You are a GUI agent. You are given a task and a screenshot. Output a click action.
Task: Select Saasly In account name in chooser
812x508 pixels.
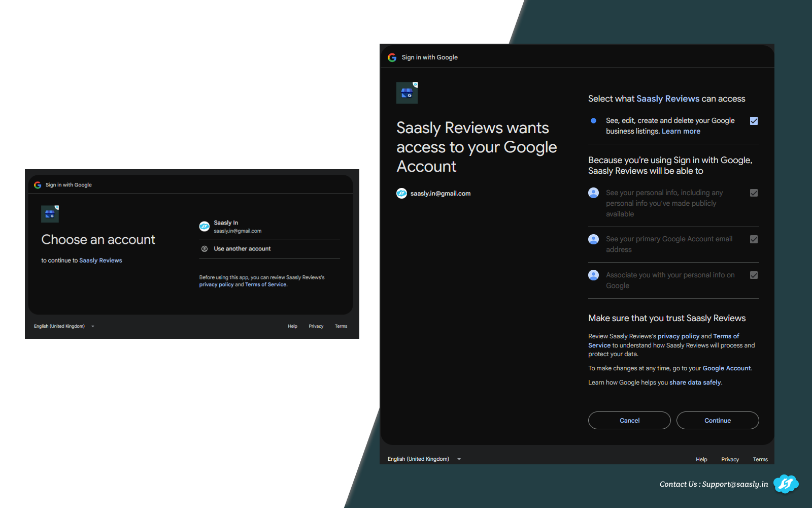point(226,223)
